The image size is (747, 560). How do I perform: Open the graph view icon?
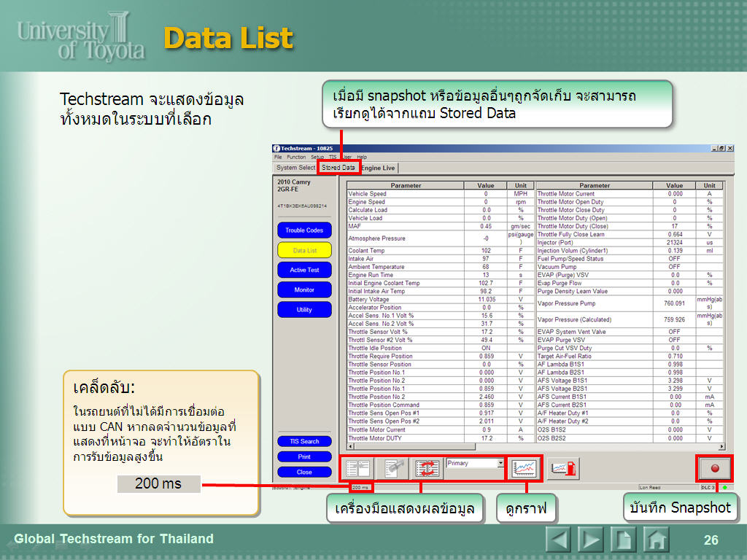(524, 469)
